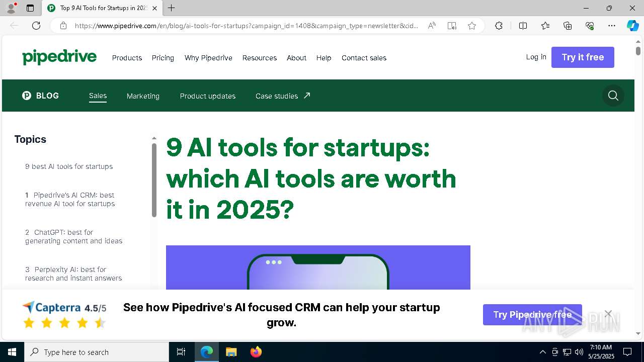Open the Products menu
This screenshot has width=644, height=362.
point(127,58)
